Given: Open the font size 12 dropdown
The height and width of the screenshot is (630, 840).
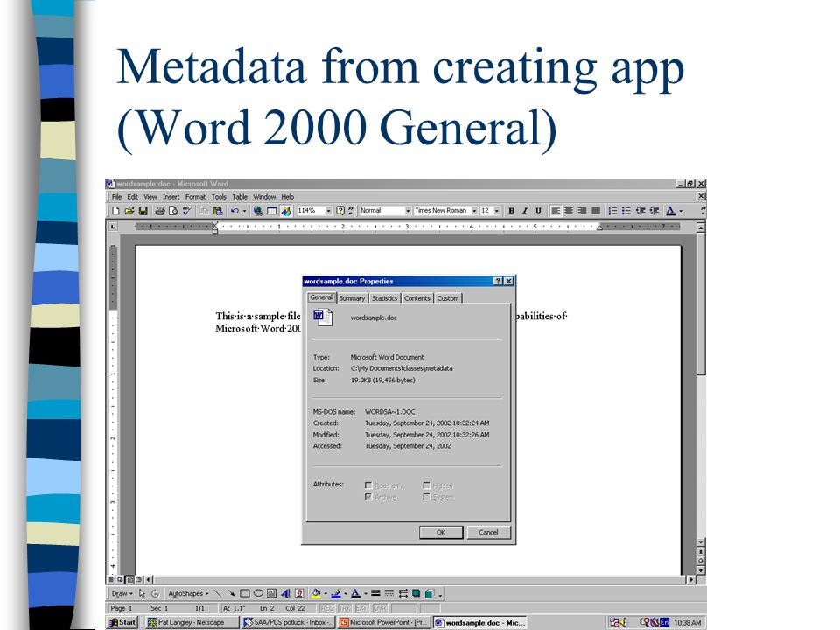Looking at the screenshot, I should (x=497, y=211).
